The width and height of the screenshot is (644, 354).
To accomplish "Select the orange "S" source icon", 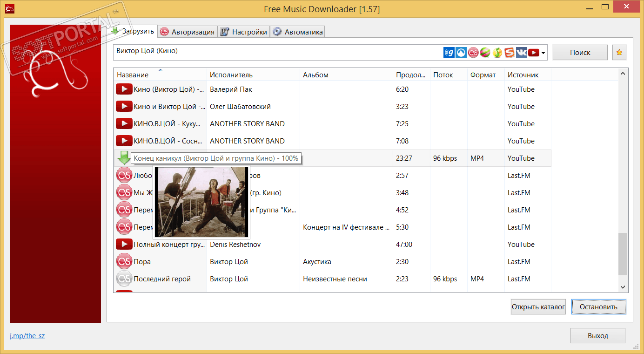I will coord(510,53).
